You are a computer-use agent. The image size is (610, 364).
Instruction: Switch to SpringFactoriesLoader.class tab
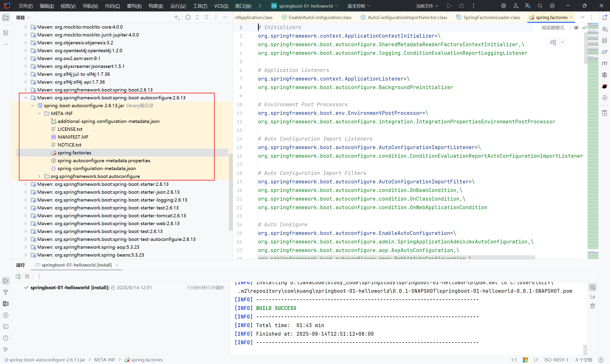pos(491,17)
